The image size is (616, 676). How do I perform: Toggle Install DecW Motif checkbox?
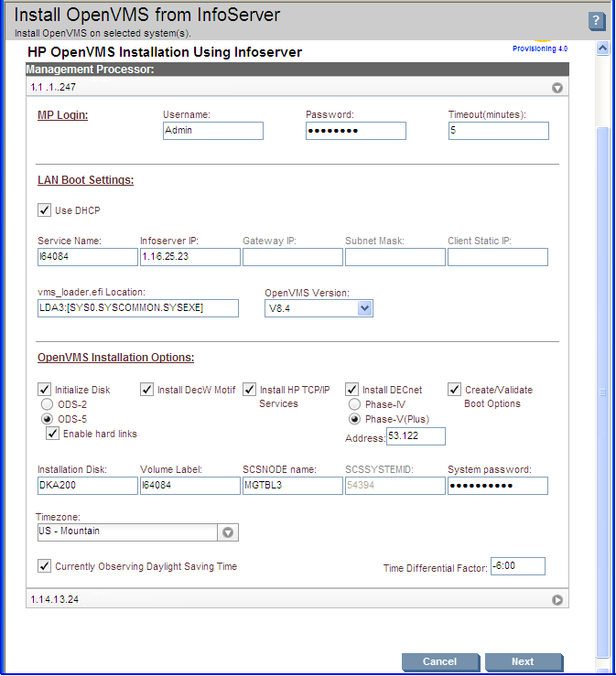(146, 390)
